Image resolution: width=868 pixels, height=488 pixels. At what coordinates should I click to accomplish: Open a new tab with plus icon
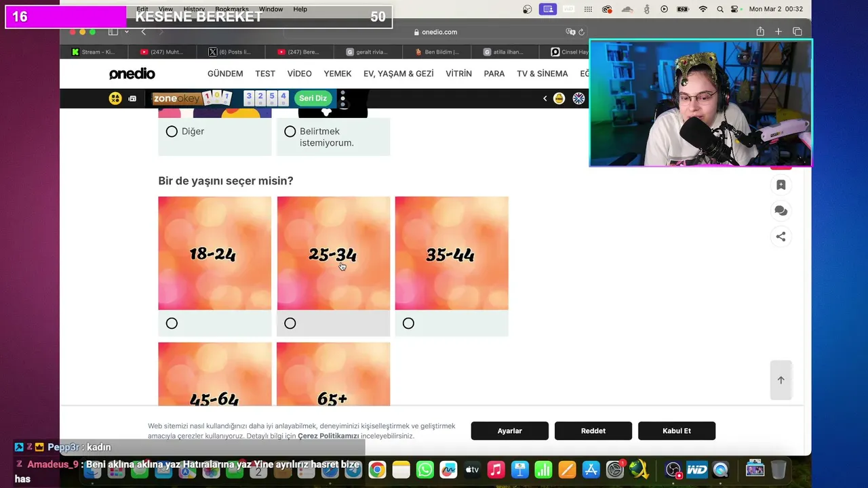(778, 32)
